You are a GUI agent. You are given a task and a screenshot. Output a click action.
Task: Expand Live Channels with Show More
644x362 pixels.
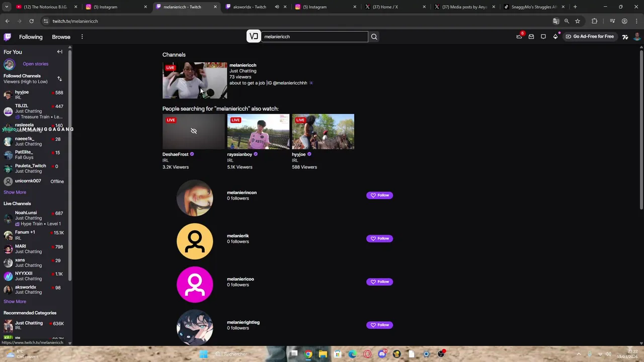pyautogui.click(x=15, y=302)
